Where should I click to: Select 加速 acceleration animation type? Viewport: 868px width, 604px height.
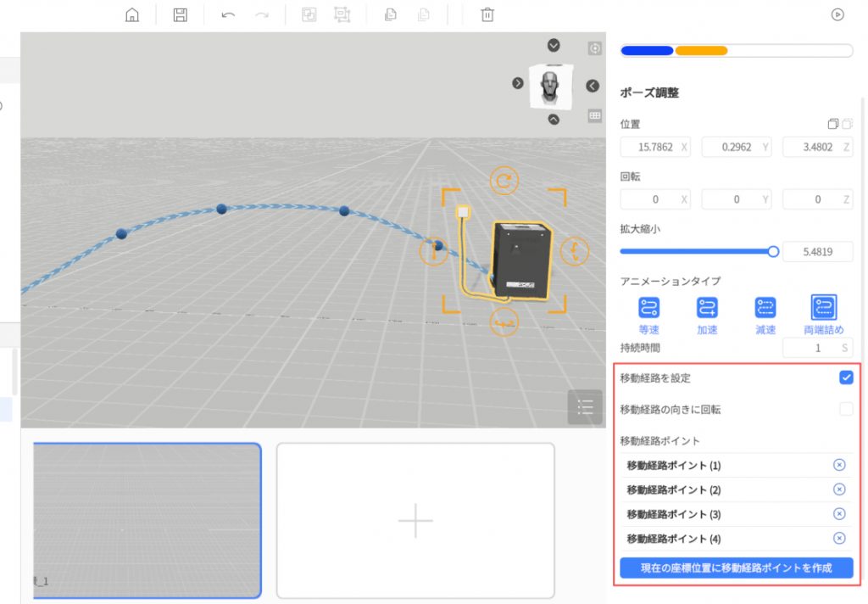coord(707,308)
